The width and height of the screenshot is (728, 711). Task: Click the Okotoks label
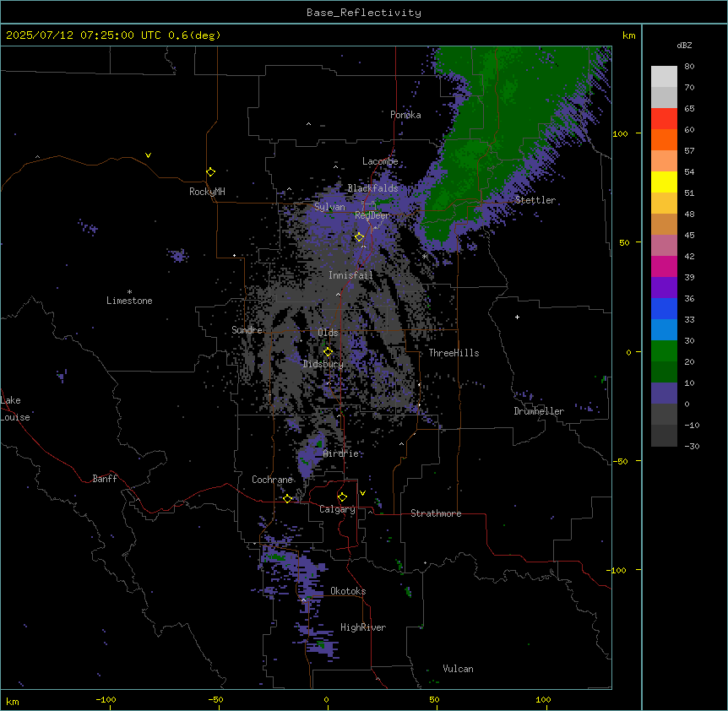coord(348,591)
